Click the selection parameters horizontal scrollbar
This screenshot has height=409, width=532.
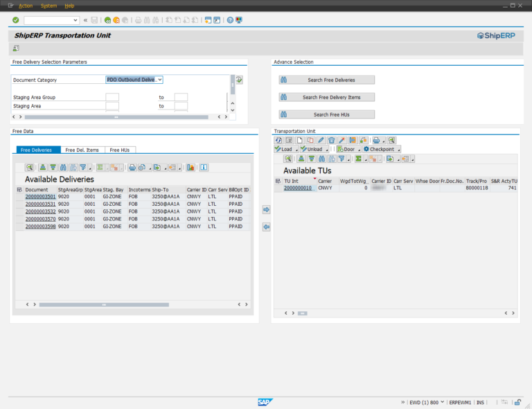116,117
